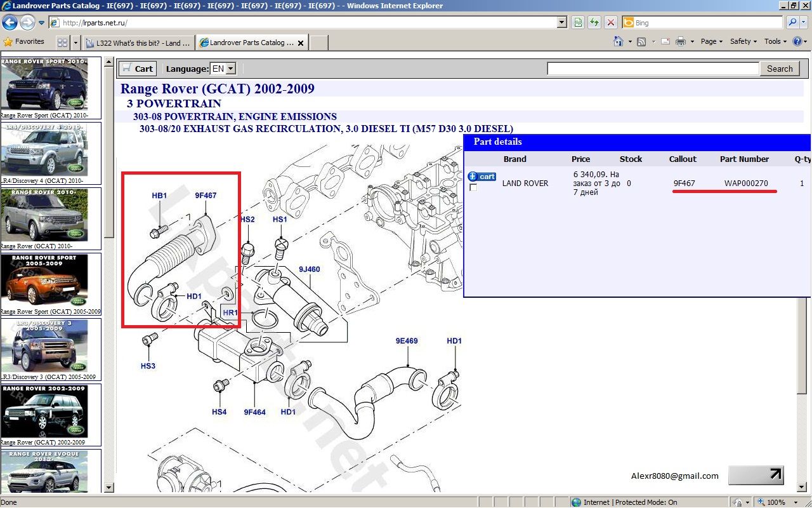Open the tab list dropdown arrow
The width and height of the screenshot is (812, 508).
click(x=76, y=43)
